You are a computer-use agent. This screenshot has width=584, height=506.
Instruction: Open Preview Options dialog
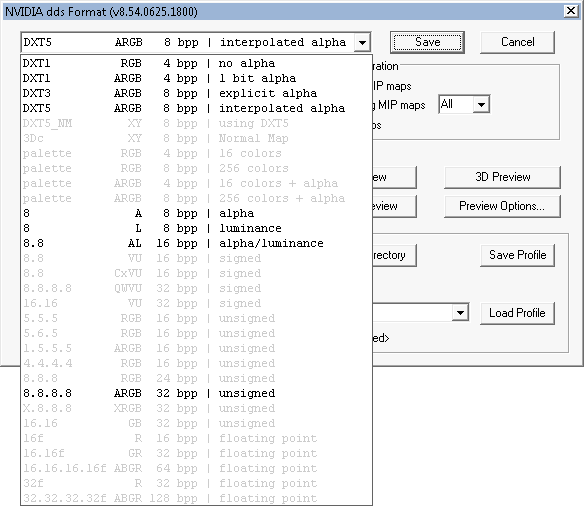(502, 206)
